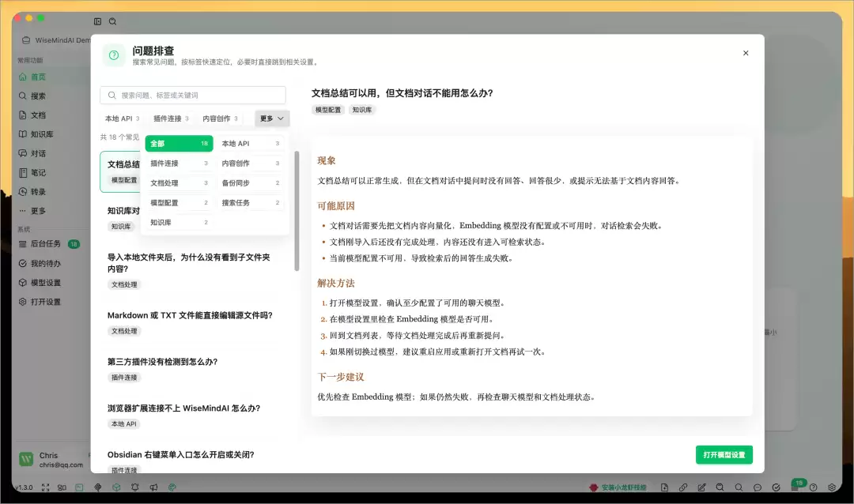Filter by 插件连接 chip in the filter row
The image size is (854, 504).
coord(171,118)
